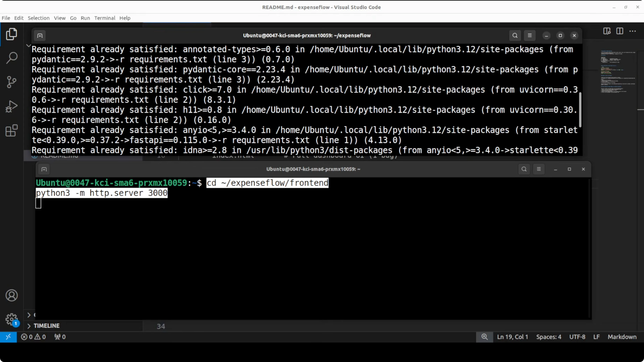Open the Explorer view in activity bar

tap(12, 34)
